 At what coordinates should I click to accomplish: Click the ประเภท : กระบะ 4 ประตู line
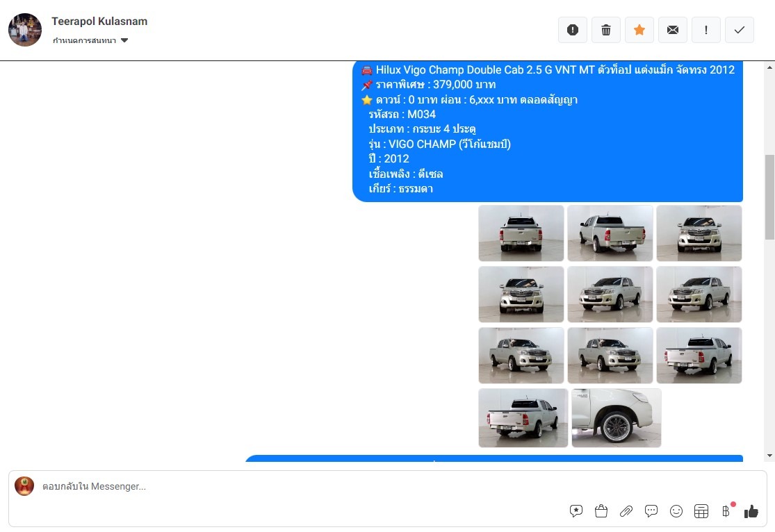pyautogui.click(x=422, y=129)
